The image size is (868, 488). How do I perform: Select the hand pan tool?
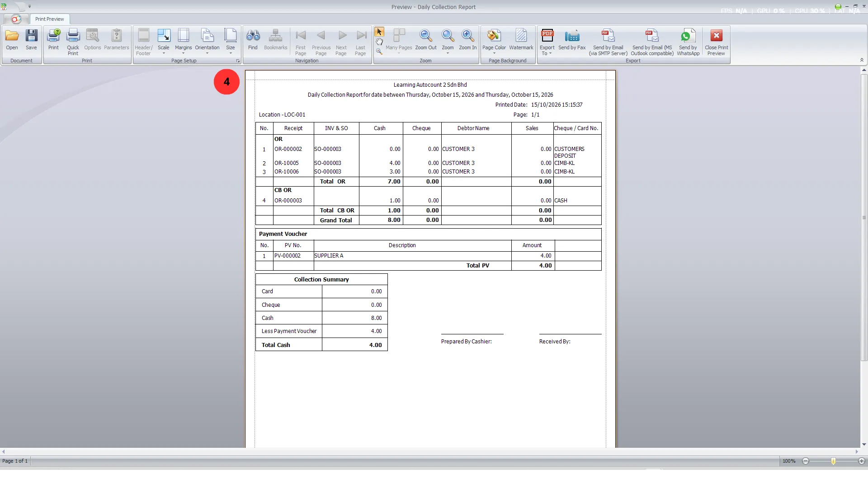(379, 42)
